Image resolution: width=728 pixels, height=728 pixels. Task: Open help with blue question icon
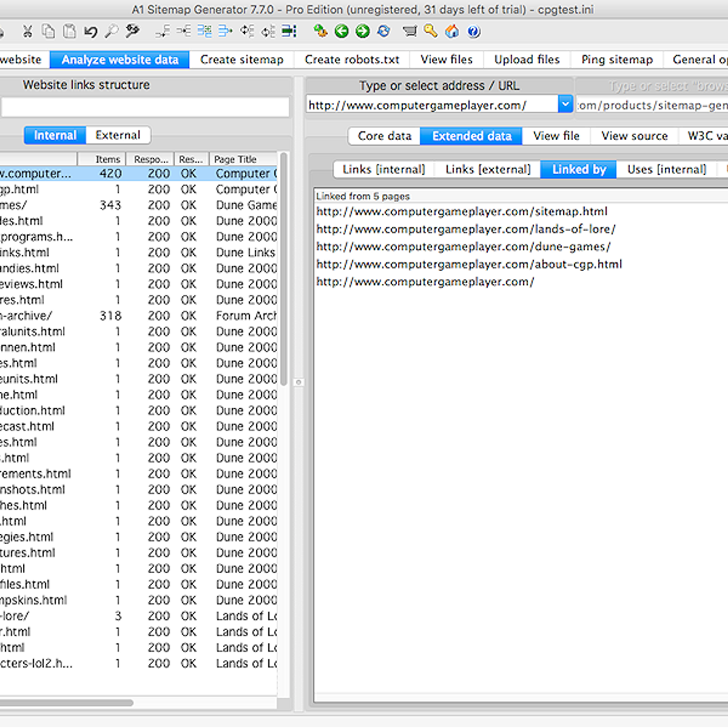(x=474, y=31)
